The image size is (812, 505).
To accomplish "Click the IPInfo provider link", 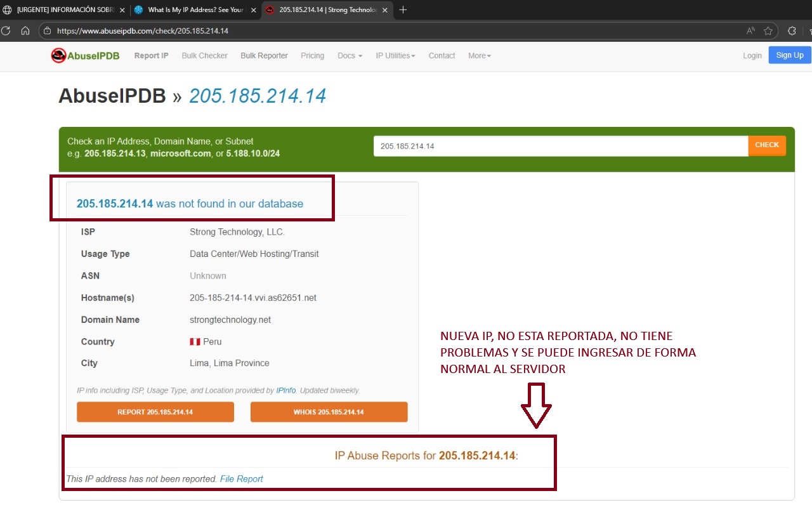I will [285, 391].
